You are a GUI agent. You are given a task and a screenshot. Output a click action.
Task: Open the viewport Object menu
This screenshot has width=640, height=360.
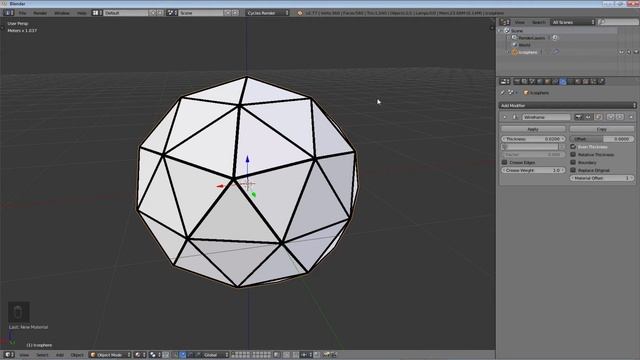pos(77,355)
